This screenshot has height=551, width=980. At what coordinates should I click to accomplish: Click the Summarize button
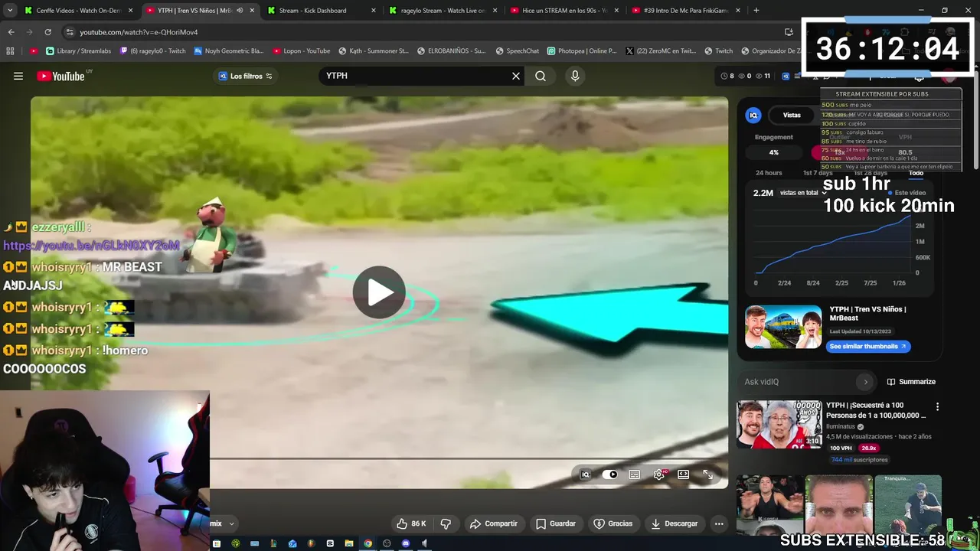pyautogui.click(x=911, y=382)
